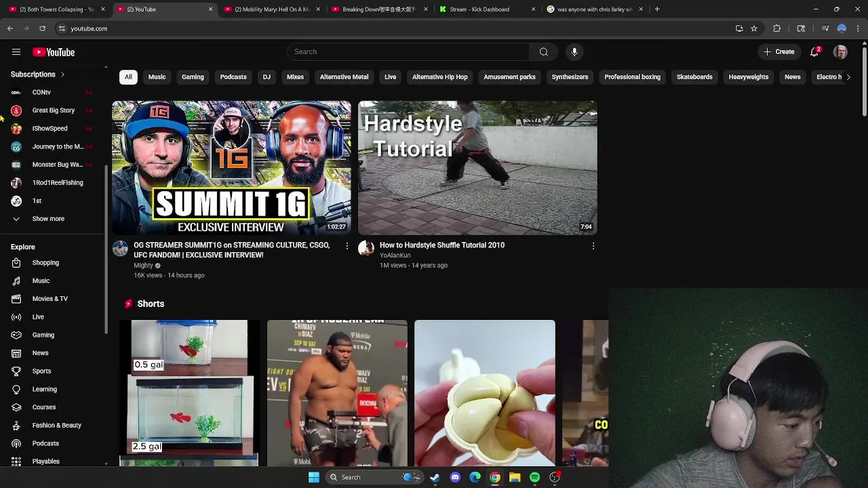Open Chrome's three-dot menu

859,28
